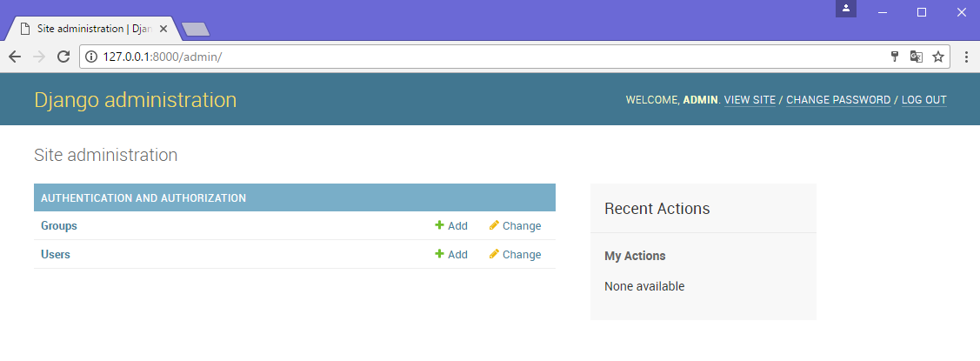980x361 pixels.
Task: Open a new tab with the new tab button
Action: tap(196, 30)
